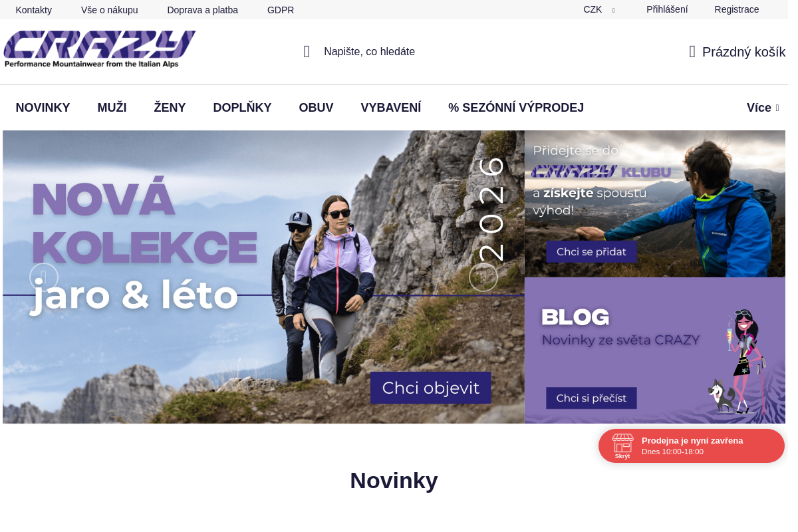The width and height of the screenshot is (798, 532).
Task: Click the red store shop icon
Action: tap(622, 442)
